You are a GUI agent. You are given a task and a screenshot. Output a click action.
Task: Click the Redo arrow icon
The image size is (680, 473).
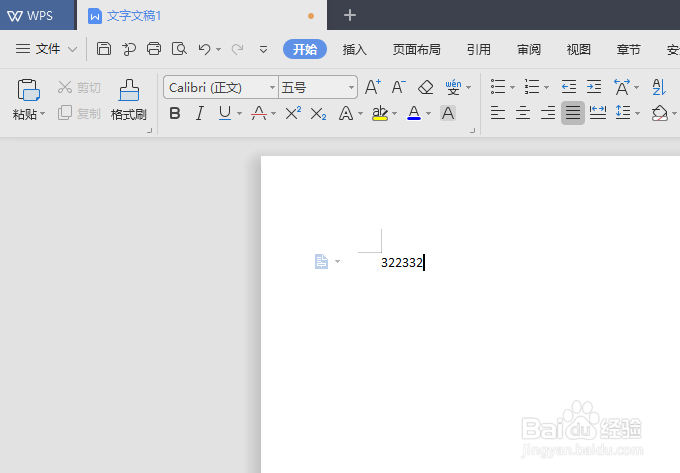237,49
